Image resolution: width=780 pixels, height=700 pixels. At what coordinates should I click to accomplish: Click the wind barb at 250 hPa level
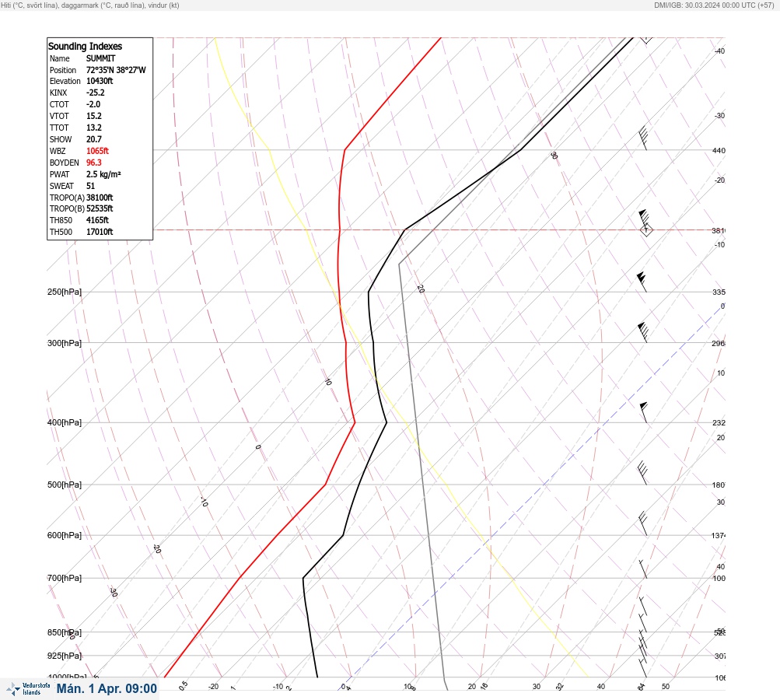click(642, 282)
